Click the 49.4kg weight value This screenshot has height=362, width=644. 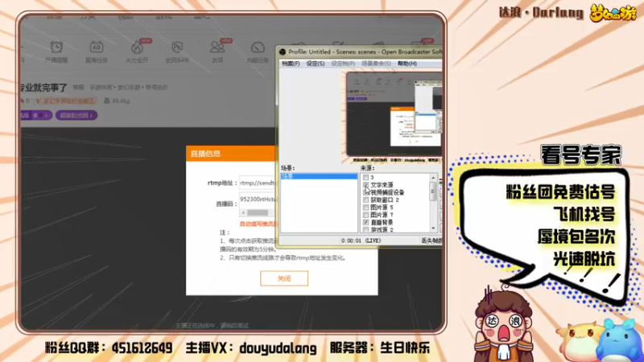tap(121, 101)
